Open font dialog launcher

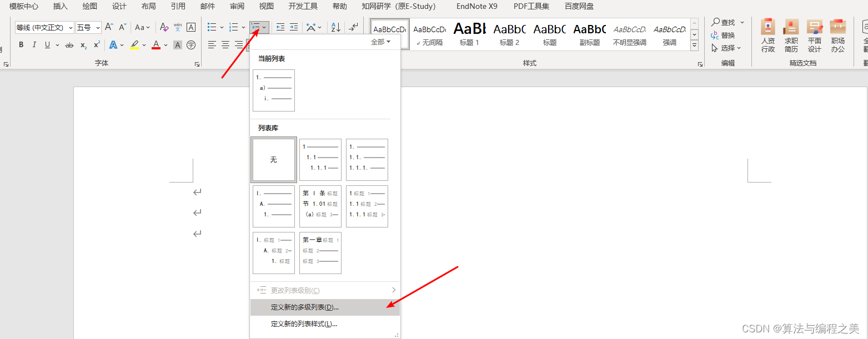pyautogui.click(x=197, y=64)
